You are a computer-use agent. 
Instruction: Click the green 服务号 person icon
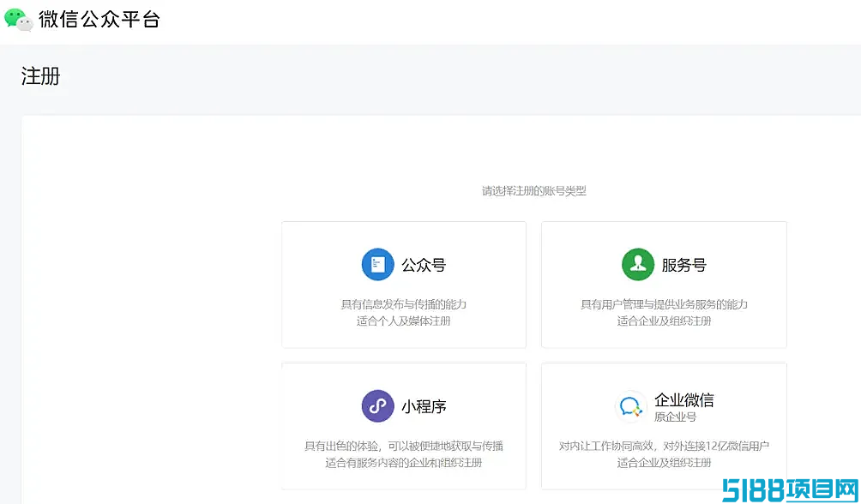point(638,265)
